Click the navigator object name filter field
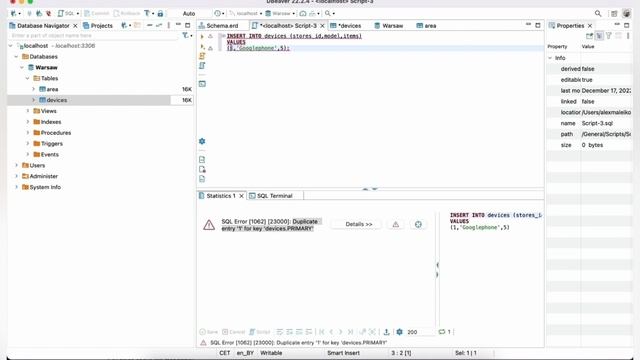The image size is (640, 360). tap(94, 36)
